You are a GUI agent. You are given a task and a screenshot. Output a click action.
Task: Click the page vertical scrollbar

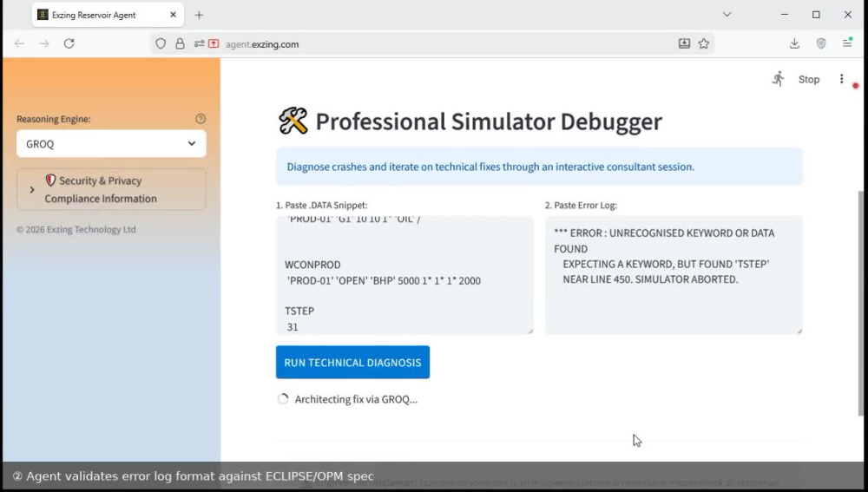[x=860, y=304]
